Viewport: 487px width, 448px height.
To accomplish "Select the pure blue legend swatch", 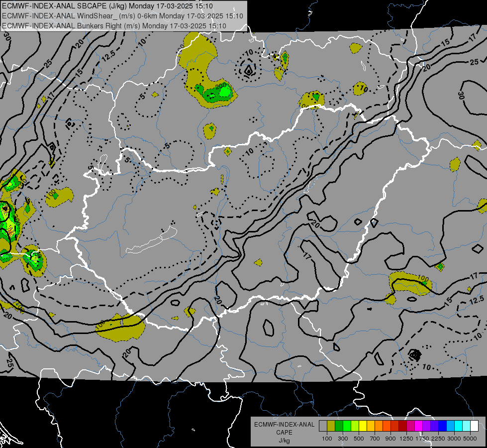I will (x=443, y=426).
